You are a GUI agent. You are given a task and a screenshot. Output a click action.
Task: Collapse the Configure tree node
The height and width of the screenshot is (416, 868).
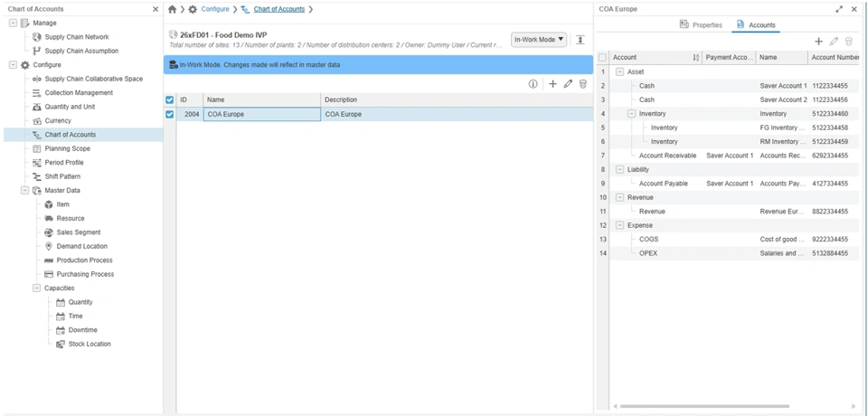pos(13,65)
